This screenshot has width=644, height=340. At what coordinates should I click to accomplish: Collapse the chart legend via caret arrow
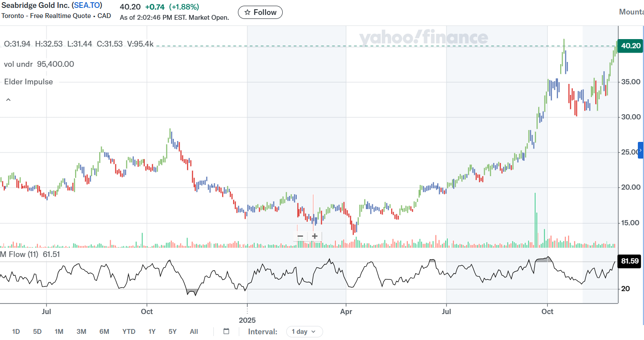pyautogui.click(x=8, y=99)
